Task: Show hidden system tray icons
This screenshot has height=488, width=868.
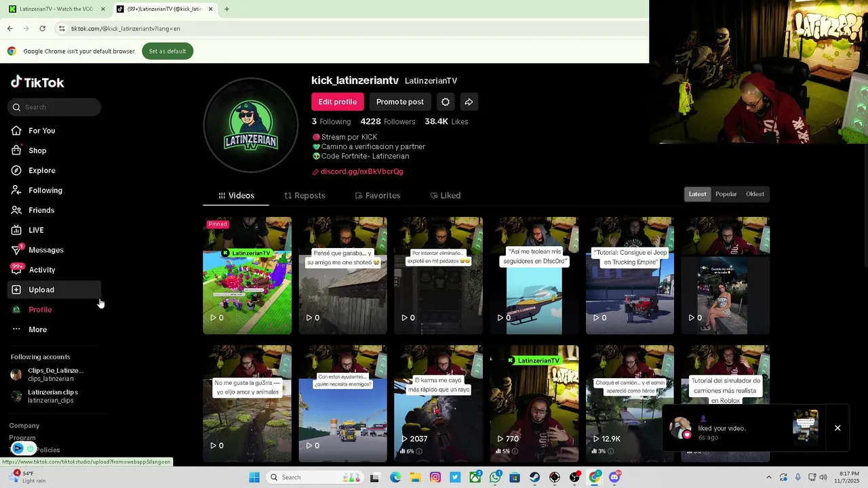Action: tap(768, 477)
